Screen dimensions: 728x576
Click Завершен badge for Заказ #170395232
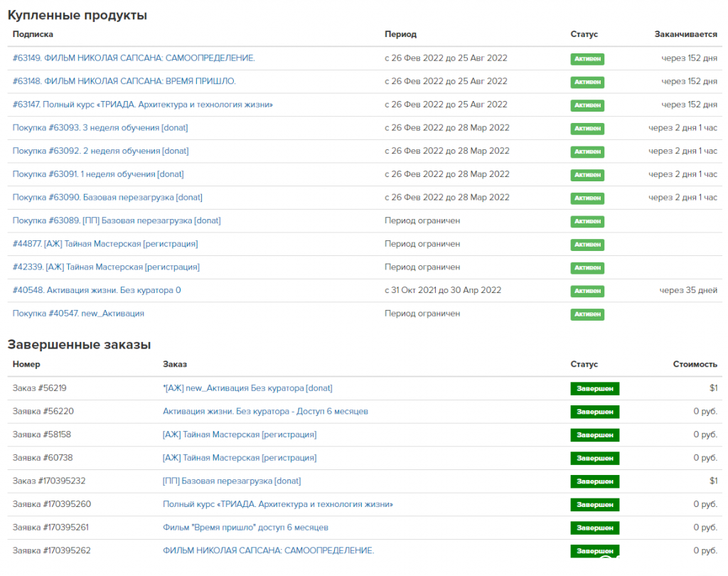pos(595,481)
